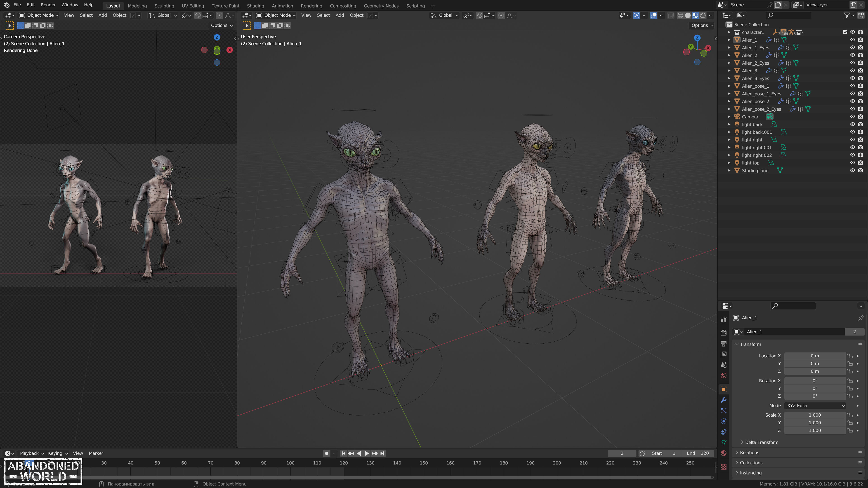Toggle snapping in the right viewport
This screenshot has width=868, height=488.
point(479,16)
